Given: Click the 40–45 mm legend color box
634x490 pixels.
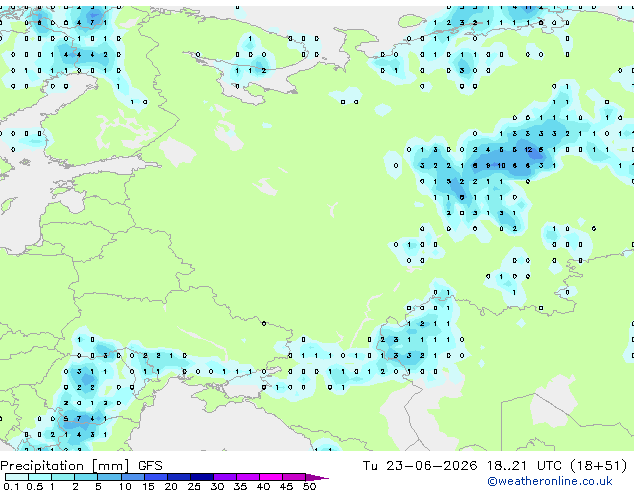Looking at the screenshot, I should [x=271, y=477].
